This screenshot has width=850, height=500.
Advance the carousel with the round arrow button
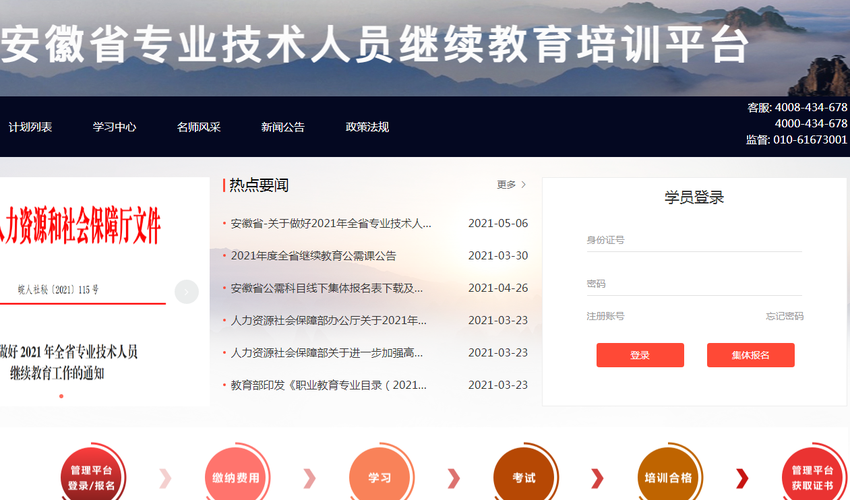(186, 292)
